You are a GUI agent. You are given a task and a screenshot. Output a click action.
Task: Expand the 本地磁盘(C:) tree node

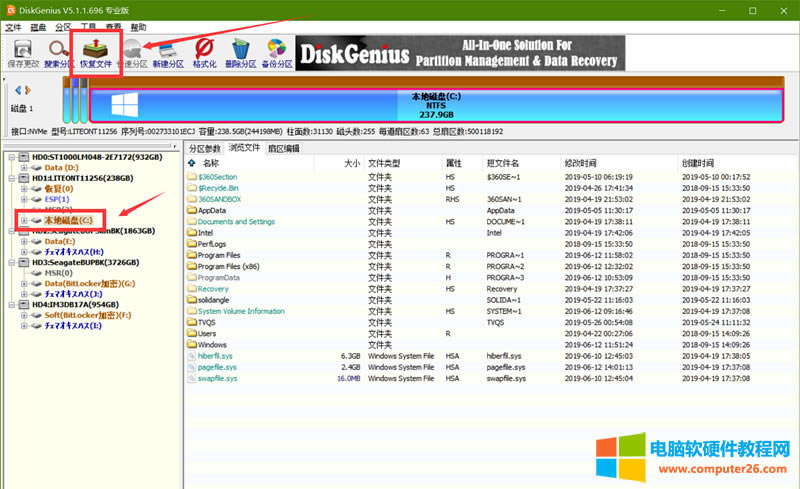click(23, 219)
